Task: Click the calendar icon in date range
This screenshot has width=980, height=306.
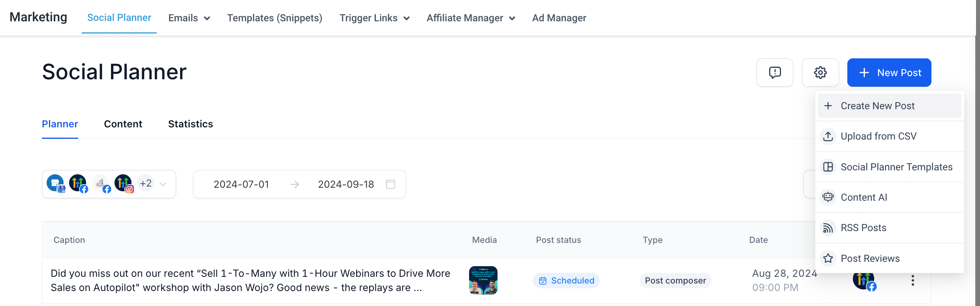Action: point(390,184)
